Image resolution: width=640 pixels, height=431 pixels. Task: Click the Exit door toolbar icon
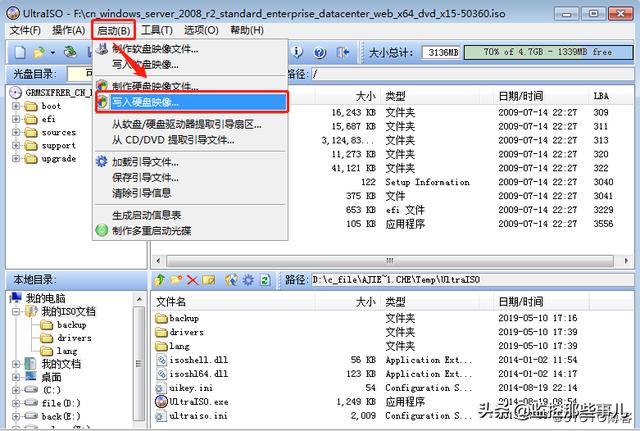[x=342, y=52]
